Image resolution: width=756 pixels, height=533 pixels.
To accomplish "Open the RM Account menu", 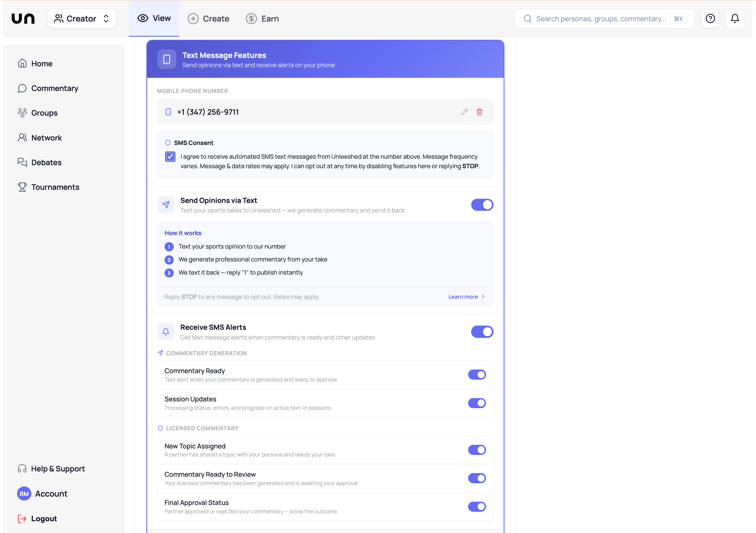I will pos(43,494).
